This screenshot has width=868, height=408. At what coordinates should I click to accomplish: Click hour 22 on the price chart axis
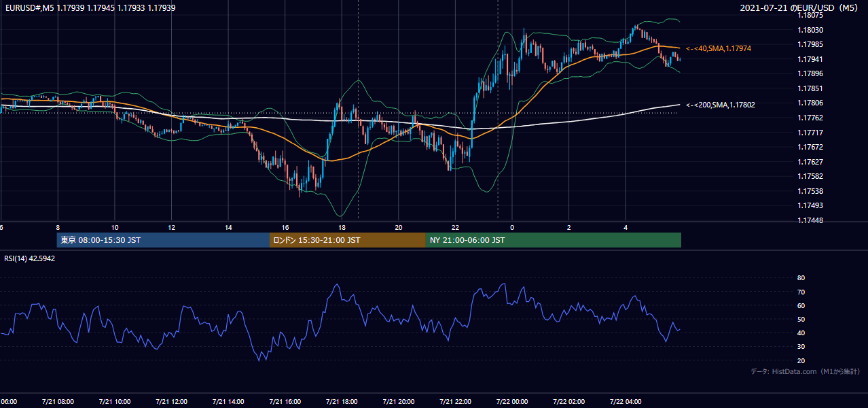(x=456, y=228)
